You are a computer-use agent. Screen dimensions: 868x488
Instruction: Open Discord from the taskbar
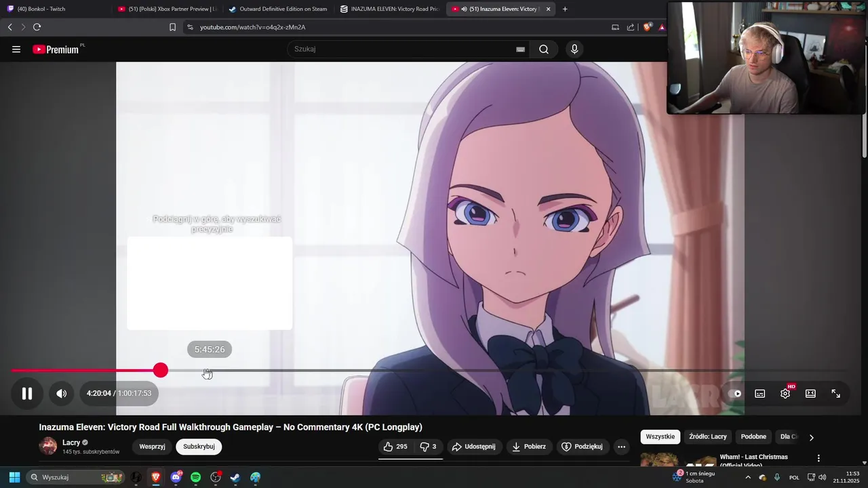176,477
